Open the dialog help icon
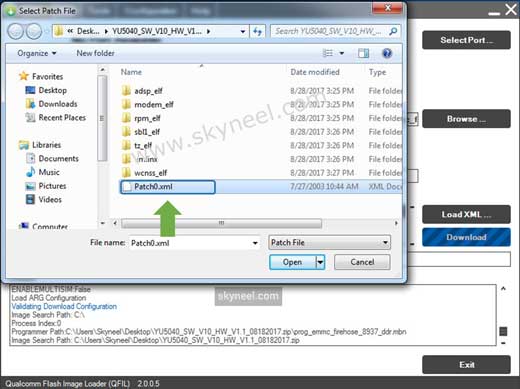520x389 pixels. click(387, 53)
